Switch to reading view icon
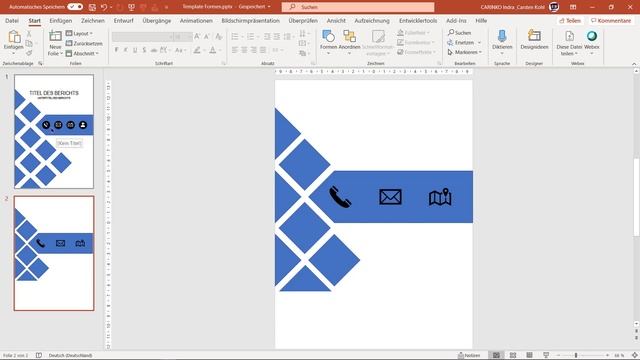 point(529,356)
